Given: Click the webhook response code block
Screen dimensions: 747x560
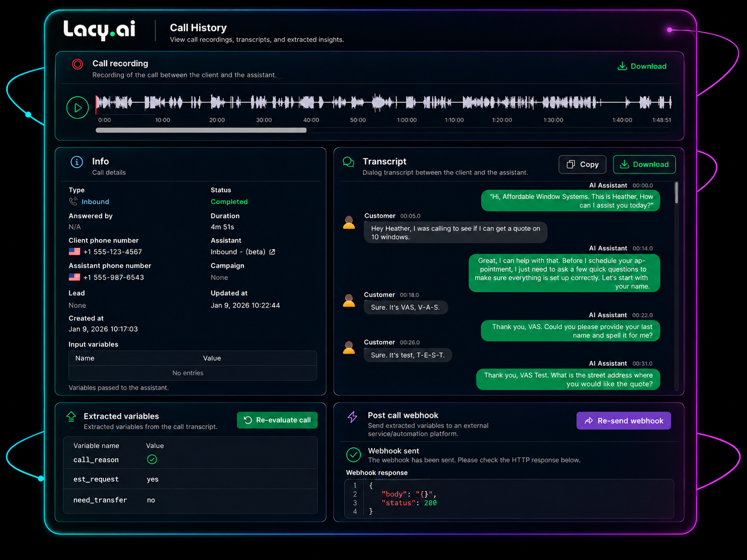Looking at the screenshot, I should point(509,499).
